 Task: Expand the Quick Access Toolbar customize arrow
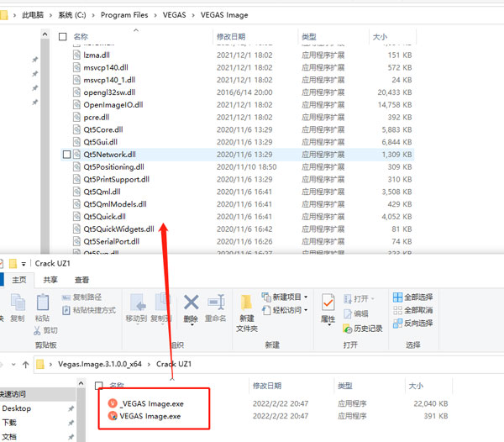tap(24, 264)
